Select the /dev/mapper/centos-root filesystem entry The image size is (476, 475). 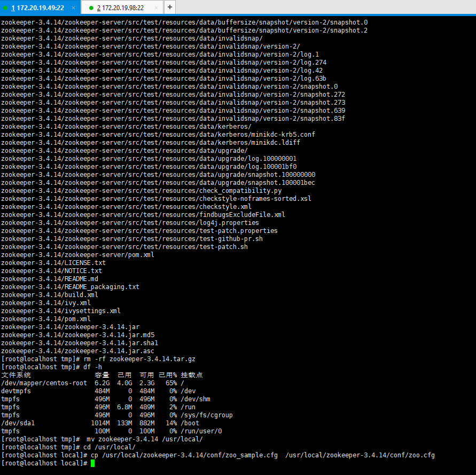(x=44, y=383)
